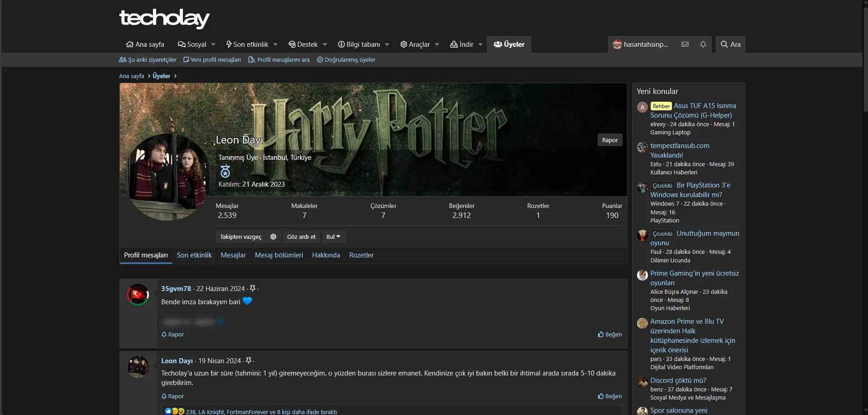Open Doğrulanmış üyeler verified members
The width and height of the screenshot is (868, 415).
click(346, 59)
